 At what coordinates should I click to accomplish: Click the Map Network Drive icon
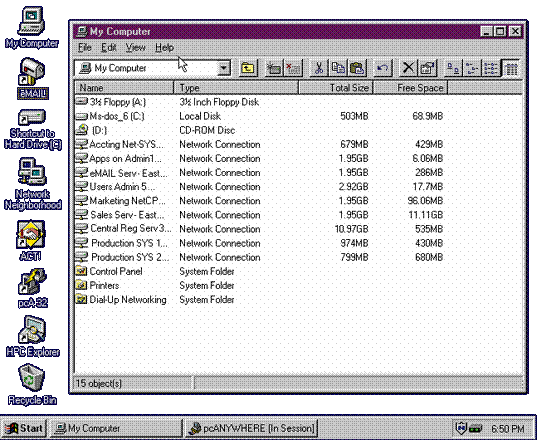(x=274, y=68)
